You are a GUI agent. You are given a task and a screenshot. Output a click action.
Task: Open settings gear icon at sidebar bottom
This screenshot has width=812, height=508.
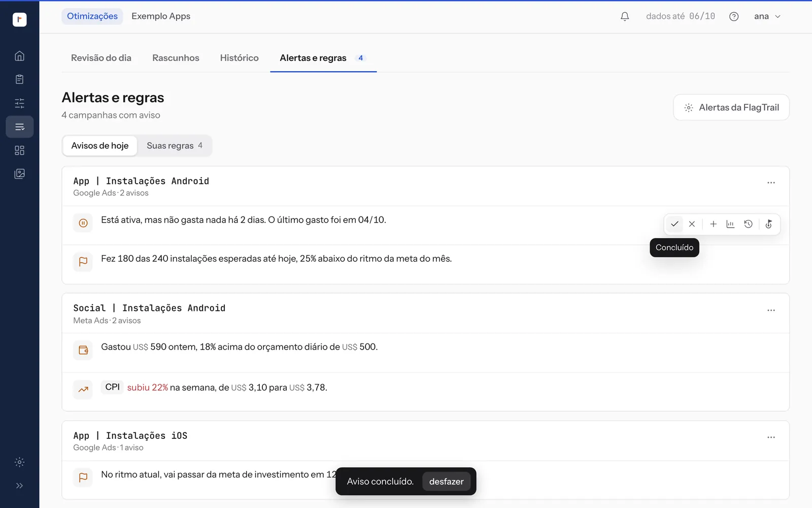coord(19,462)
